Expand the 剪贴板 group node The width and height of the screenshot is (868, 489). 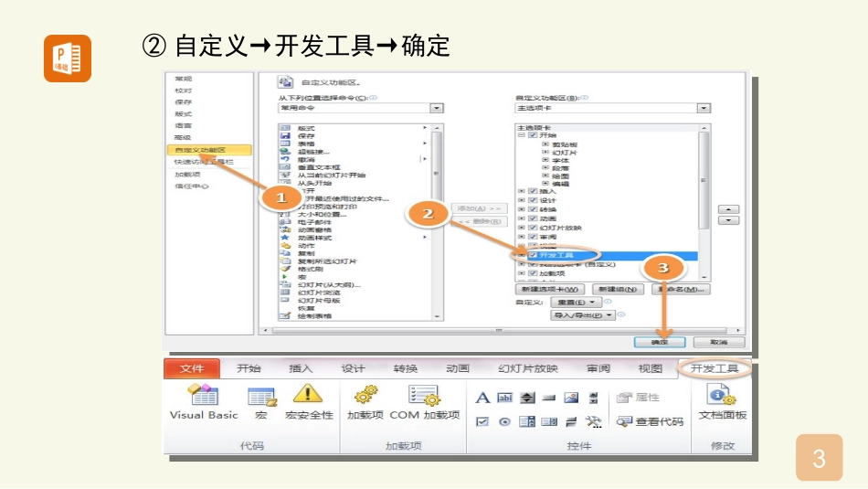click(x=545, y=144)
